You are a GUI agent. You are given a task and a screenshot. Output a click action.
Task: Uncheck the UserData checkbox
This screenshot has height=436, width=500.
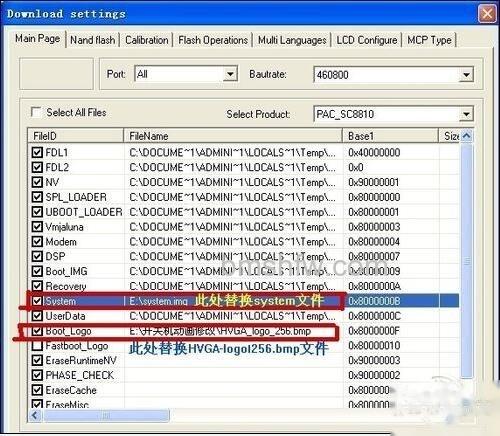tap(37, 316)
